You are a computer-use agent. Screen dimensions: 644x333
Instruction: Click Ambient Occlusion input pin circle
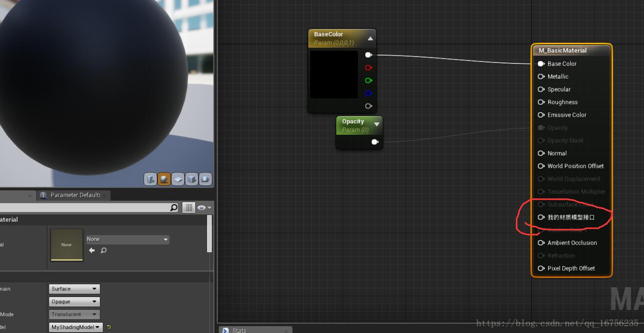pos(541,243)
